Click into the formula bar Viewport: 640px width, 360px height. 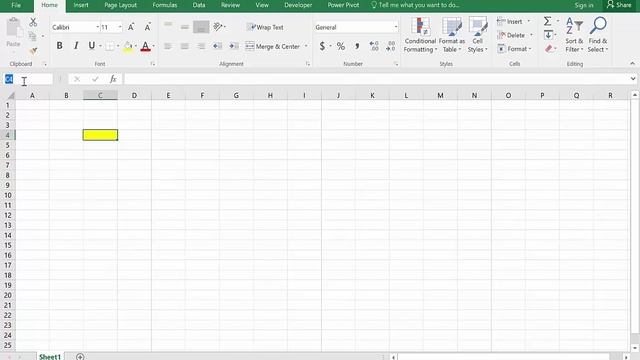coord(376,79)
